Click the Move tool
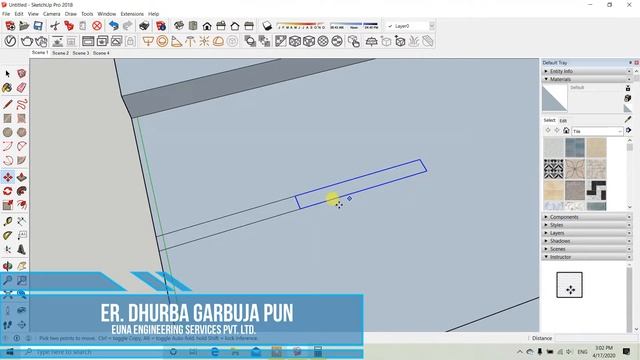Viewport: 640px width, 360px height. pos(7,177)
